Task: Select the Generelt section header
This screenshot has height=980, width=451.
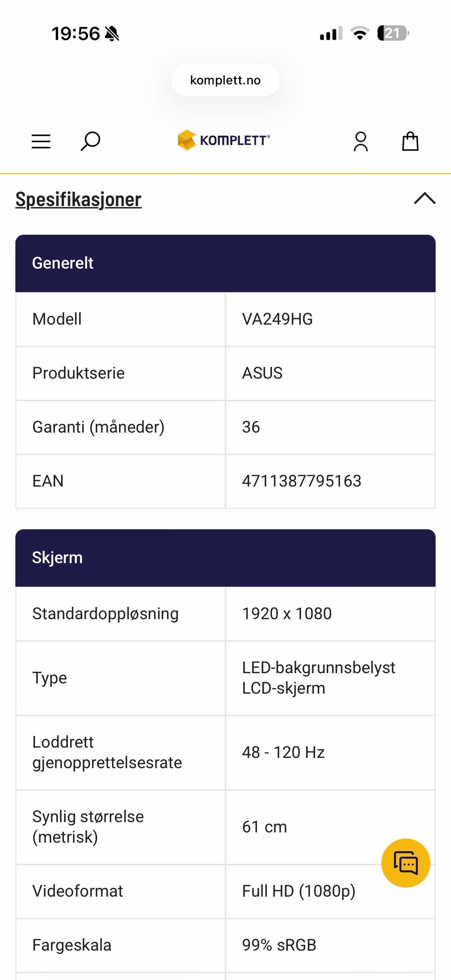Action: click(x=225, y=263)
